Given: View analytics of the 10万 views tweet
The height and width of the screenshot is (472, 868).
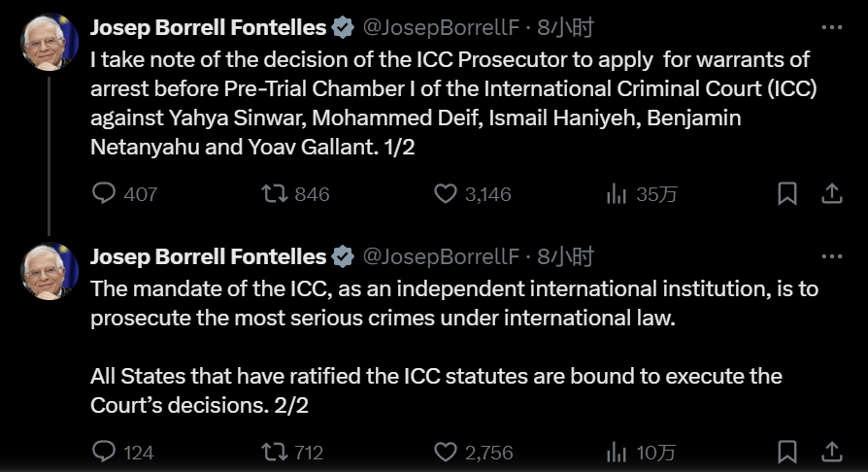Looking at the screenshot, I should click(617, 452).
